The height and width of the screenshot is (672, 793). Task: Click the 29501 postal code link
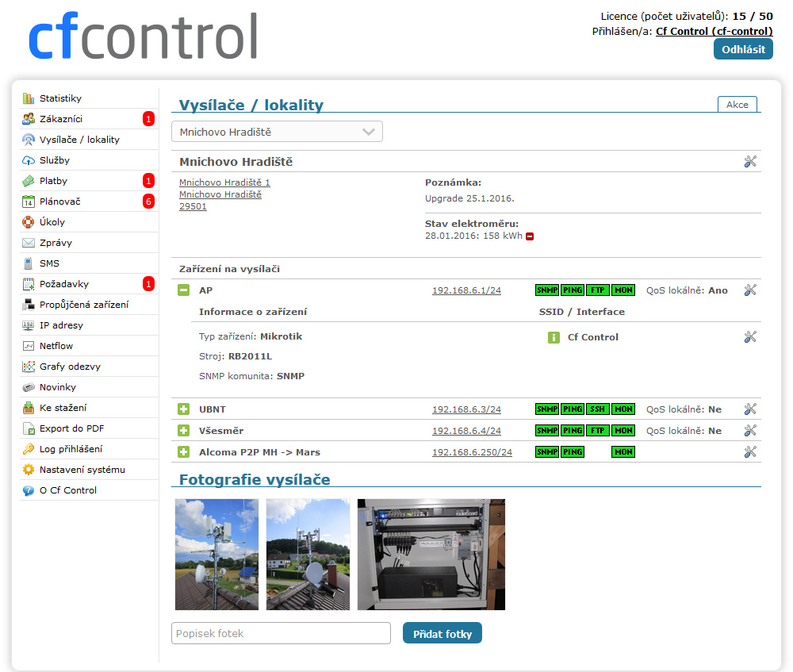(193, 206)
